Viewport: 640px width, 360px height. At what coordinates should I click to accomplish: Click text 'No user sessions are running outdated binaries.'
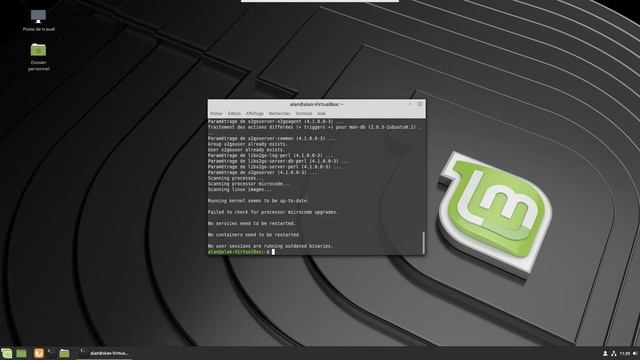coord(271,246)
